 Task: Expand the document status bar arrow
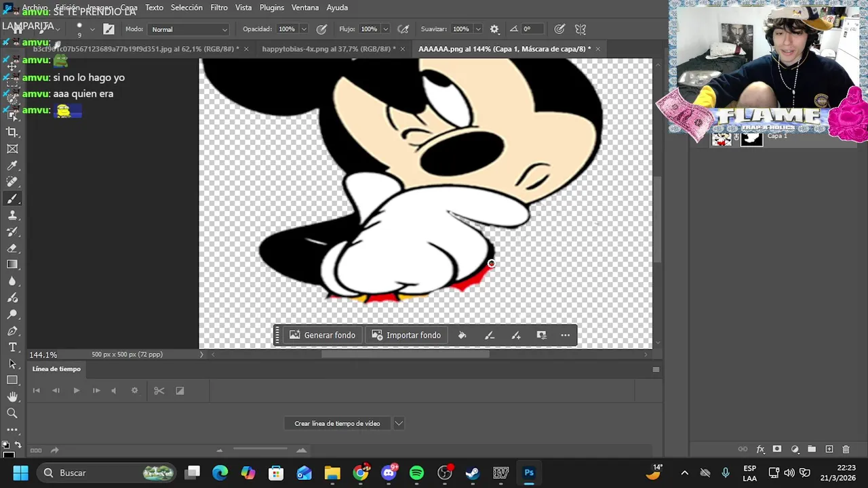pyautogui.click(x=201, y=354)
